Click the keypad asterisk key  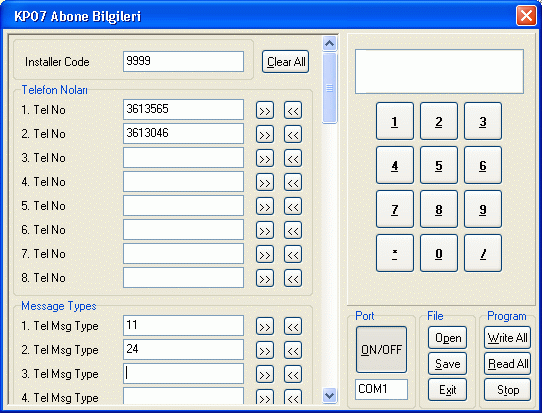pyautogui.click(x=395, y=253)
